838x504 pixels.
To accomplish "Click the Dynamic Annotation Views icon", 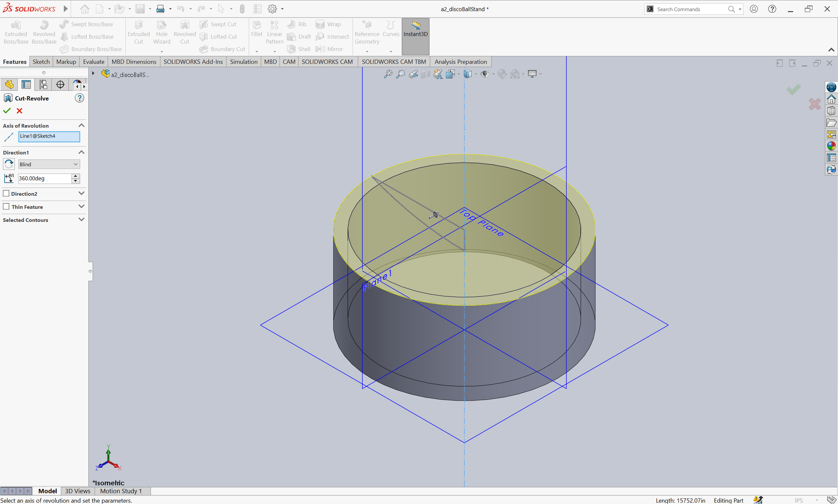I will (x=438, y=74).
